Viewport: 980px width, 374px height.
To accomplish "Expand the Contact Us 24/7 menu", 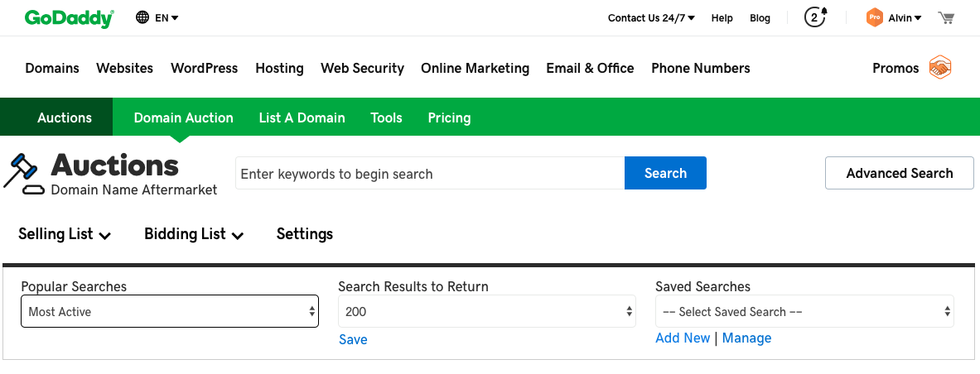I will pos(651,18).
